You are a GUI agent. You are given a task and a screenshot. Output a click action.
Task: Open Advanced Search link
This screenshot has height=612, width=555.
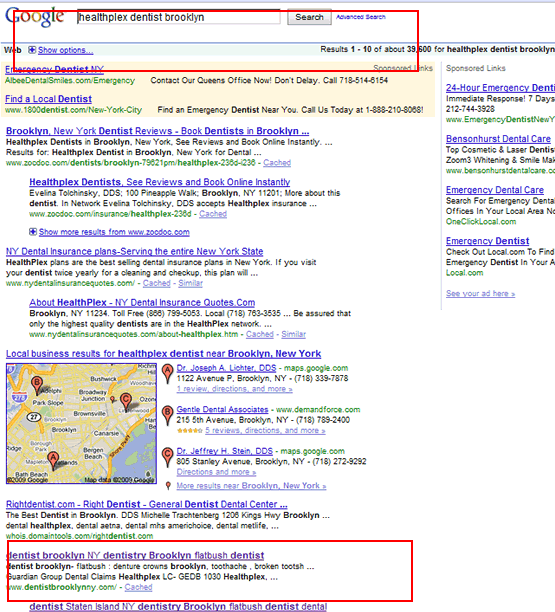point(361,17)
